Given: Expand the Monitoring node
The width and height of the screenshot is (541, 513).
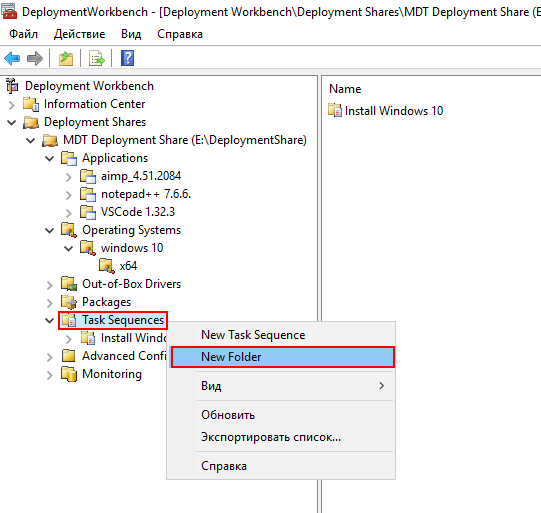Looking at the screenshot, I should point(50,375).
